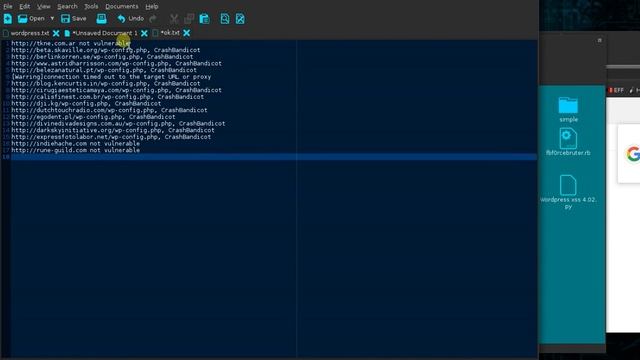Screen dimensions: 640x360
Task: Open the File menu
Action: (x=8, y=7)
